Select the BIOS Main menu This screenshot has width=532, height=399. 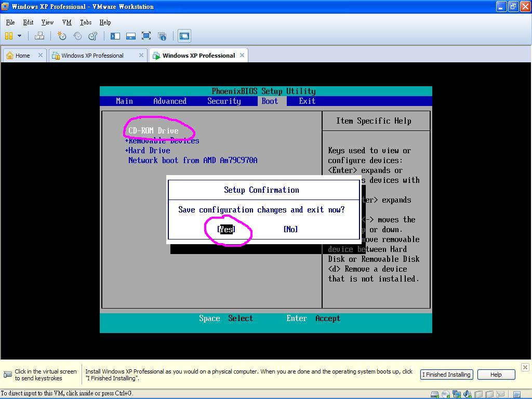pos(125,101)
